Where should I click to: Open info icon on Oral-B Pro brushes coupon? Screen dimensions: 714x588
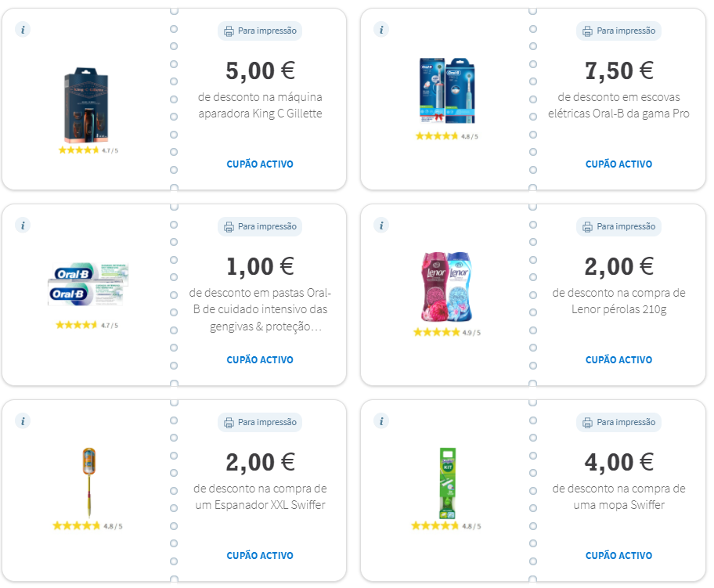coord(381,30)
